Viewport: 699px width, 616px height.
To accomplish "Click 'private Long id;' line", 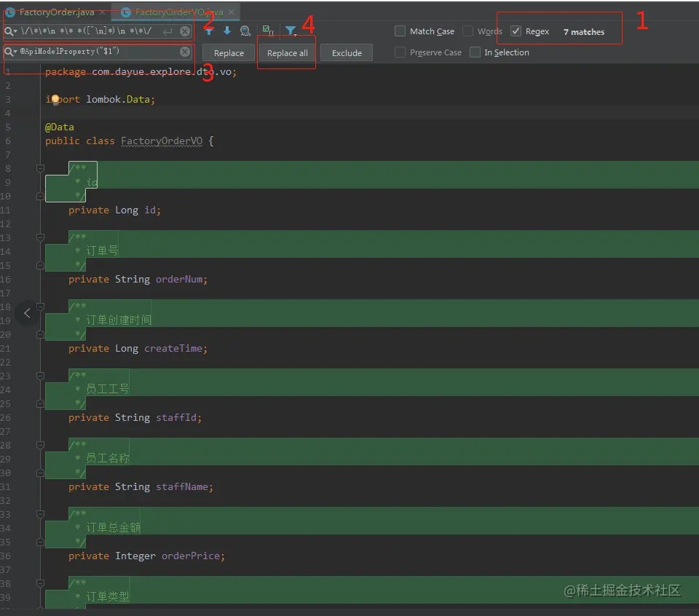I will [x=114, y=210].
